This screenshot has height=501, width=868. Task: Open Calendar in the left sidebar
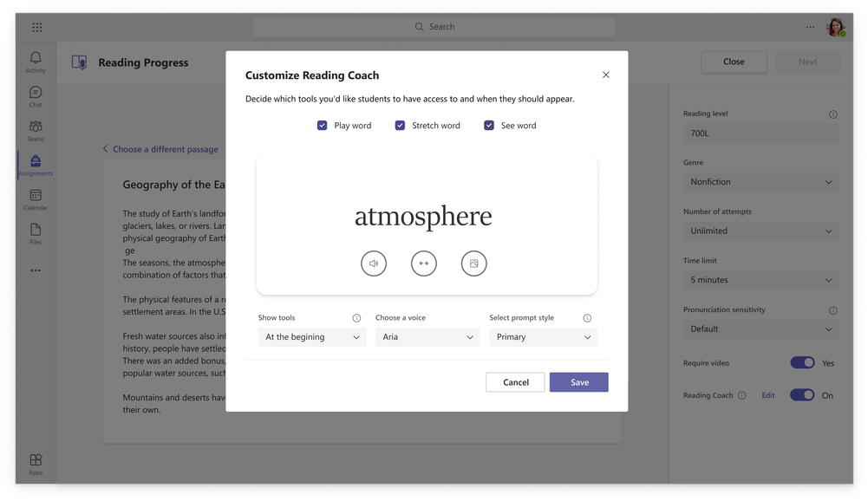36,200
